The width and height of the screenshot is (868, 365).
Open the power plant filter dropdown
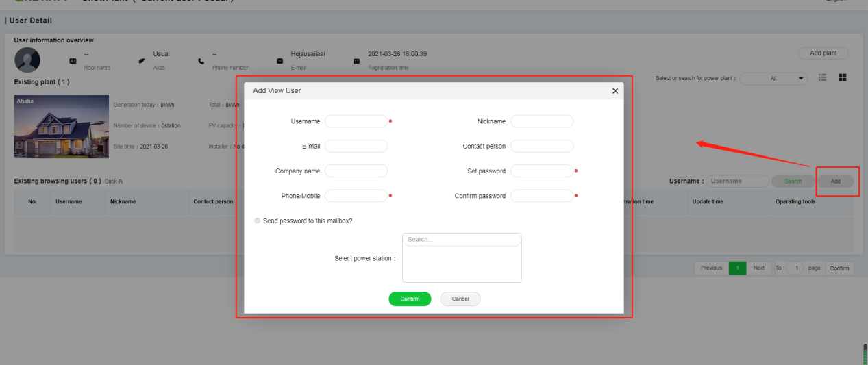tap(774, 79)
